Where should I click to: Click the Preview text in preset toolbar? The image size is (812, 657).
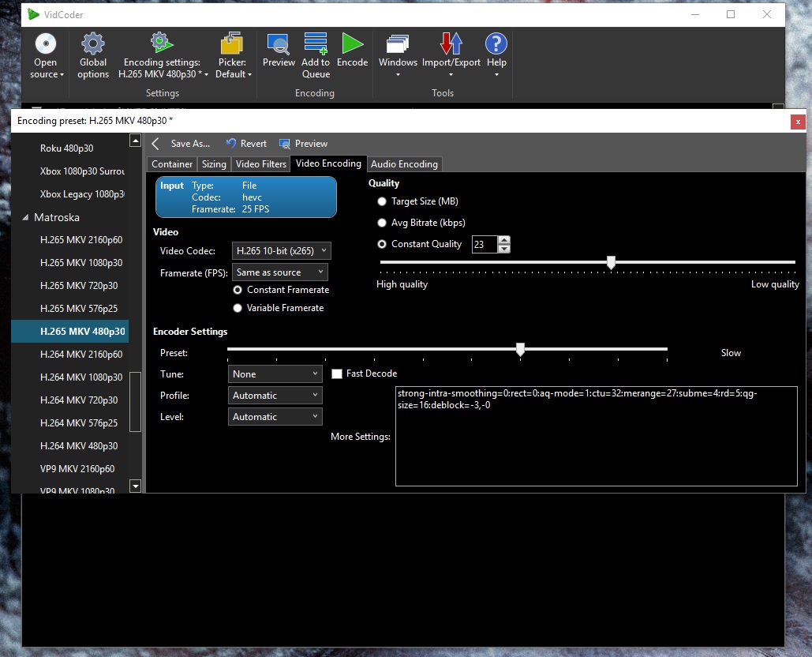[x=311, y=144]
